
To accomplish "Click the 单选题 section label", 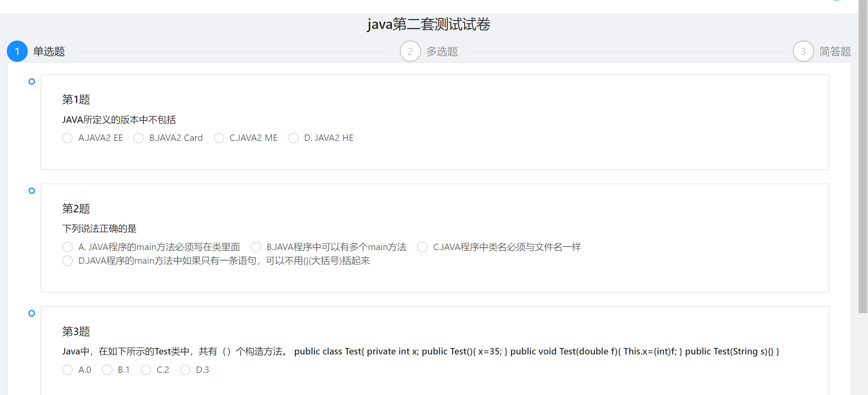I will (x=49, y=51).
